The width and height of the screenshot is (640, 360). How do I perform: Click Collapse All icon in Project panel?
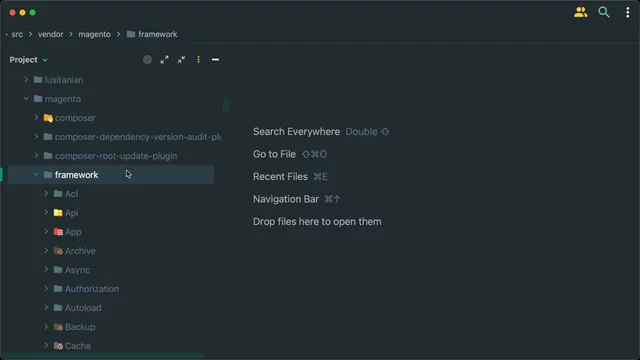(181, 60)
